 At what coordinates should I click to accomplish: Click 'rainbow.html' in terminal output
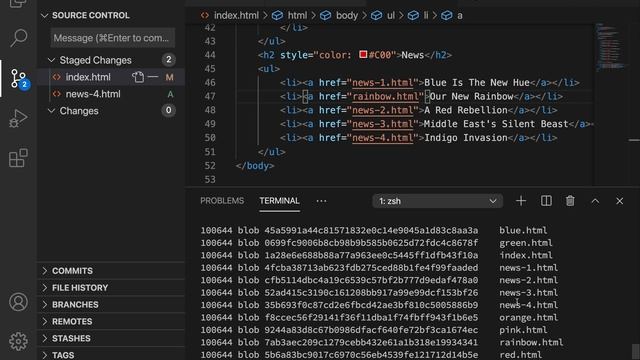[x=531, y=342]
